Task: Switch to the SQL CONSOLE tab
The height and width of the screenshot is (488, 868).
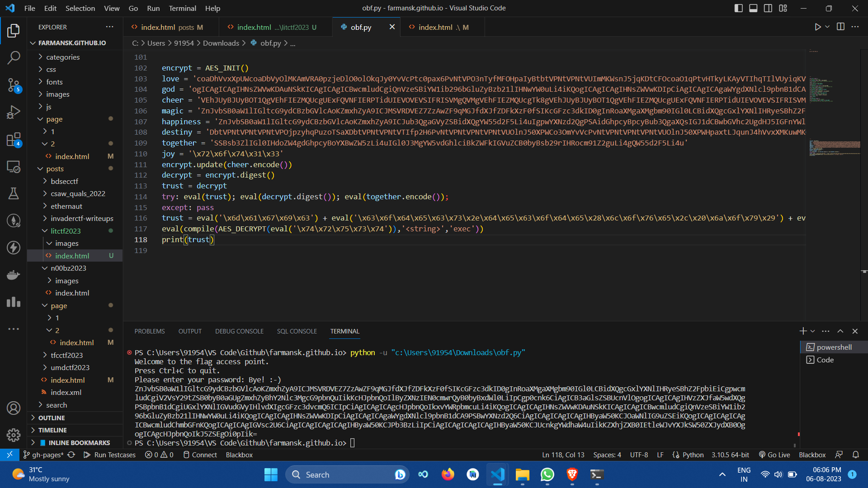Action: 297,331
